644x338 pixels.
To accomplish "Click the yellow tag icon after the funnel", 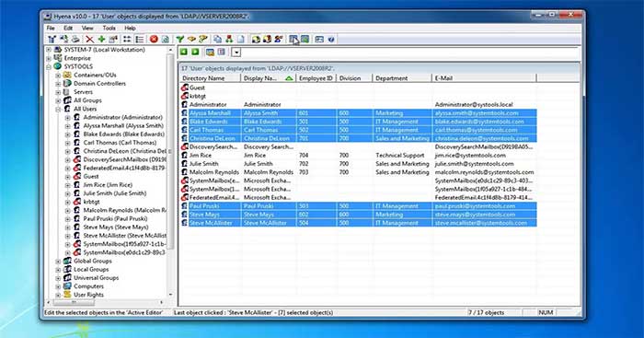I will [x=191, y=40].
